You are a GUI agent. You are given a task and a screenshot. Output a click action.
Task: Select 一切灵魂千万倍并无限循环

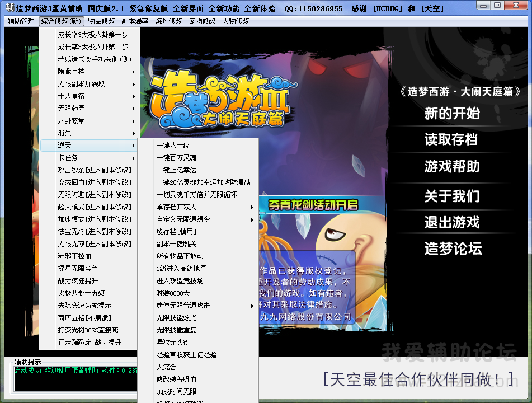(198, 195)
